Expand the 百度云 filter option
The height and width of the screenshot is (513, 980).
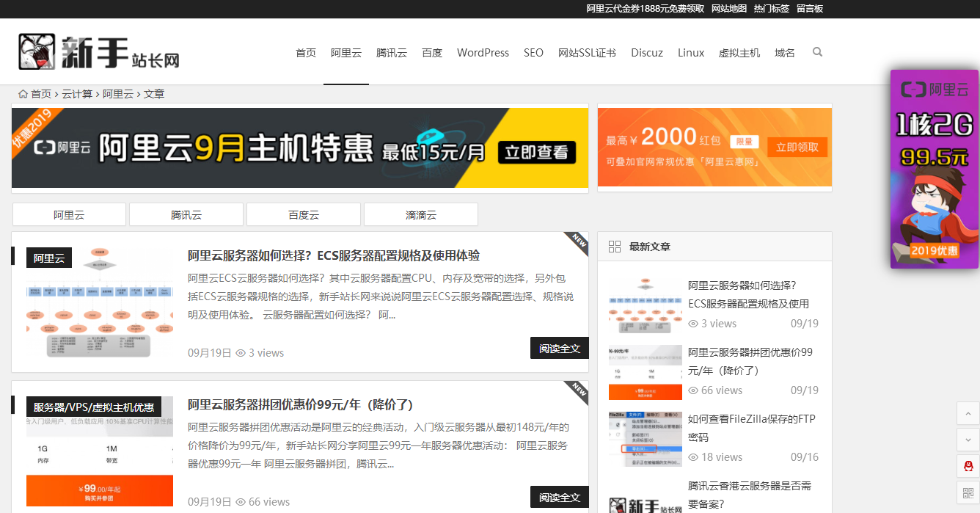click(x=303, y=214)
